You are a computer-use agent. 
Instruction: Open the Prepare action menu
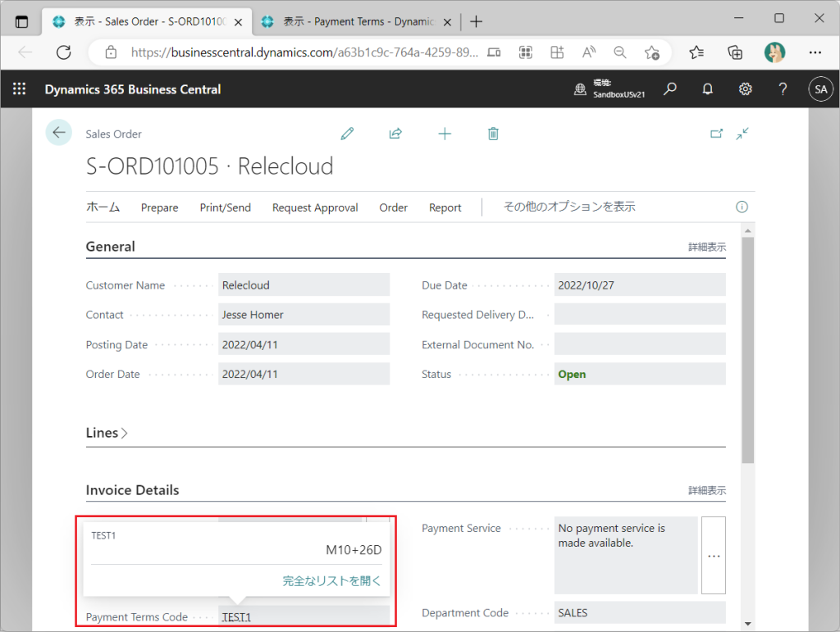click(160, 207)
